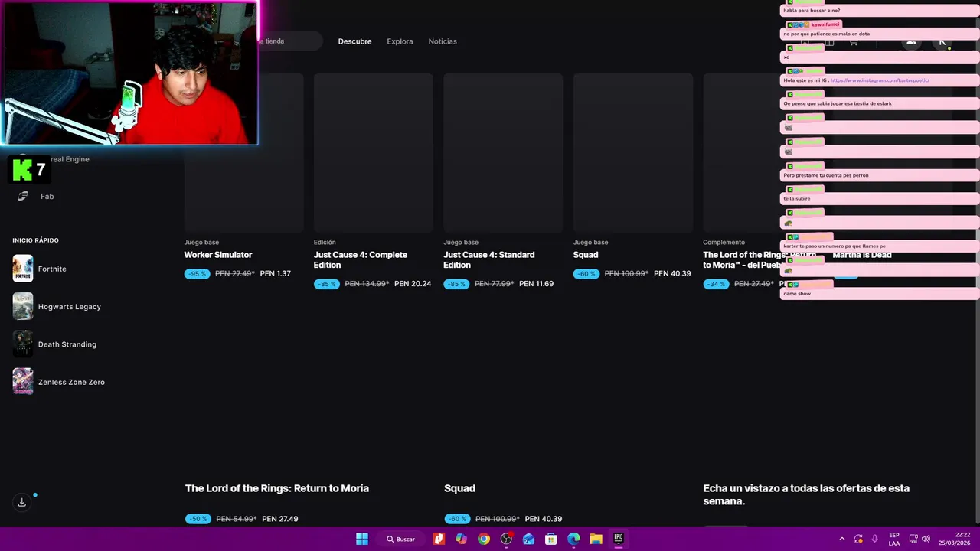Click the microphone tray icon
This screenshot has height=551, width=980.
(x=874, y=539)
